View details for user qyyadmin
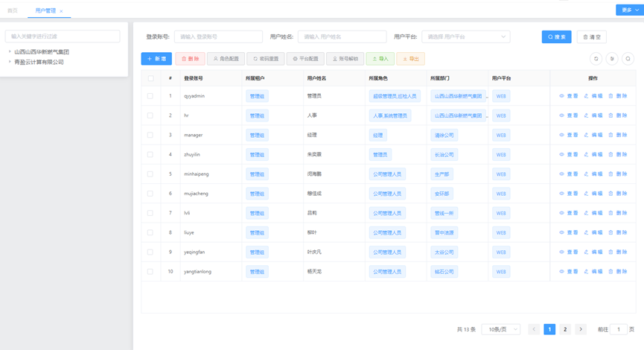This screenshot has width=644, height=350. click(x=569, y=96)
